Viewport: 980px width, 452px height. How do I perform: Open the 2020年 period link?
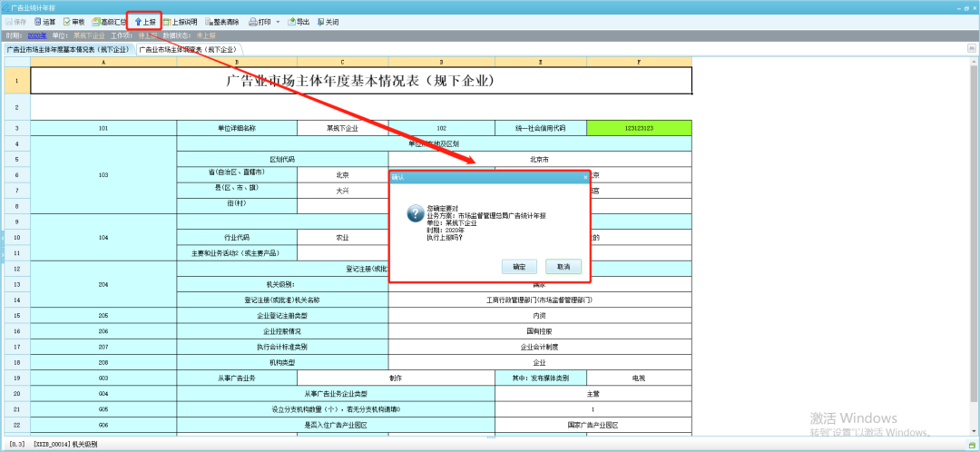(37, 35)
